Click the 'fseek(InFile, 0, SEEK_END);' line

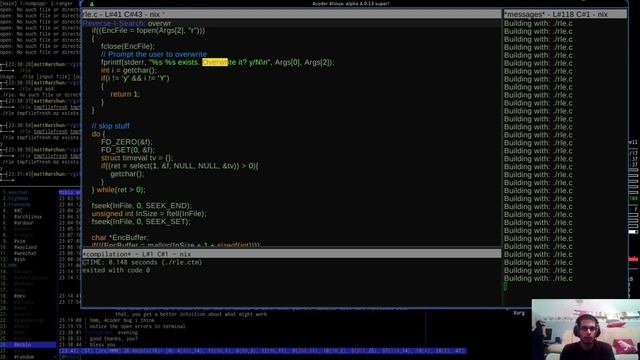[141, 206]
